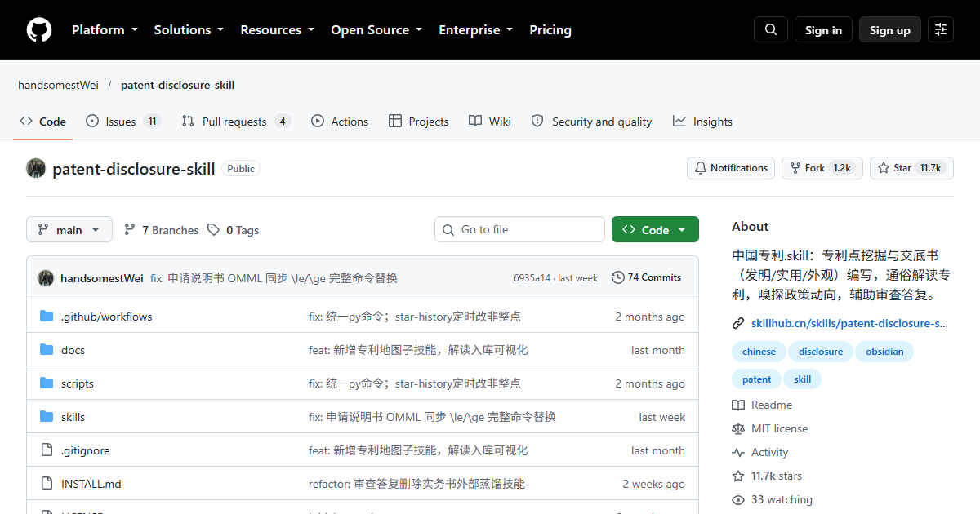Switch to the Actions tab

pyautogui.click(x=340, y=122)
